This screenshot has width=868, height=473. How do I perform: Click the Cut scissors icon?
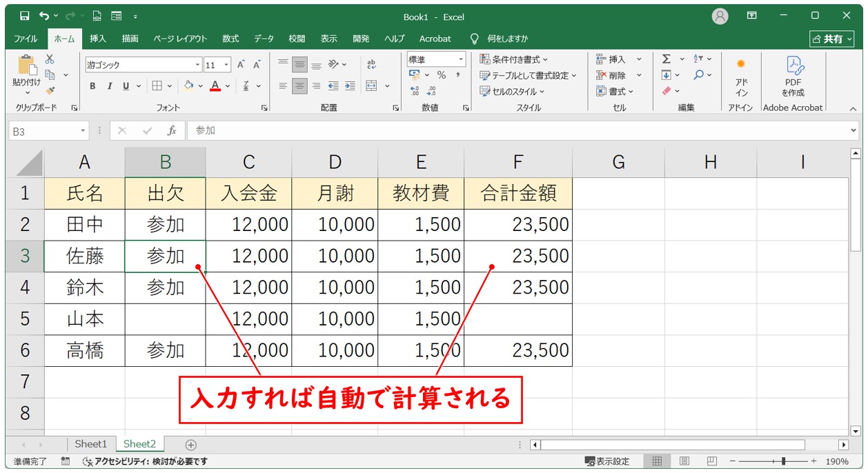coord(50,59)
